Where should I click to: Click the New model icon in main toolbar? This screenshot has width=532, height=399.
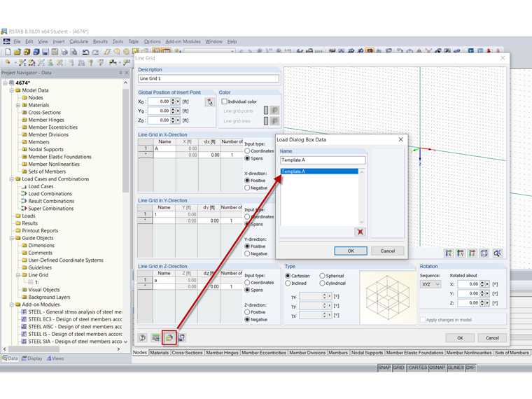click(x=8, y=52)
